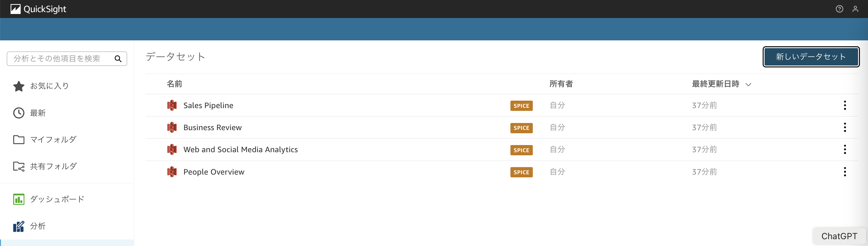Click the マイフォルダ folder icon
Image resolution: width=868 pixels, height=246 pixels.
pos(19,139)
